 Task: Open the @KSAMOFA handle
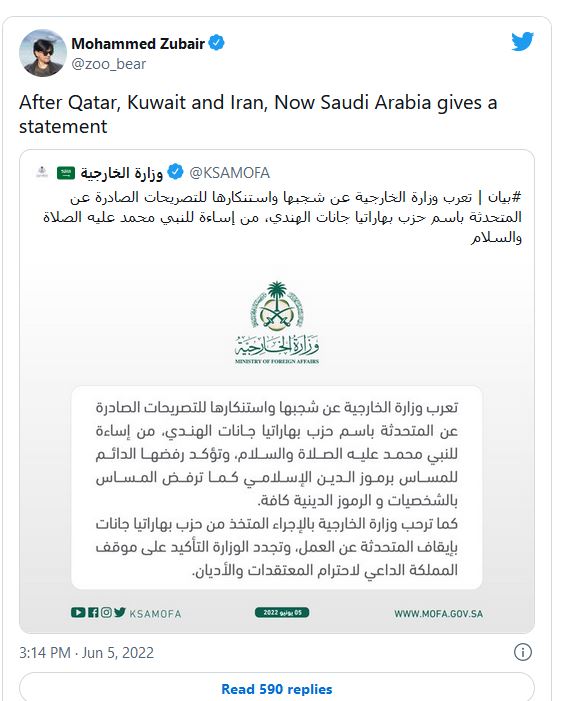pyautogui.click(x=229, y=173)
